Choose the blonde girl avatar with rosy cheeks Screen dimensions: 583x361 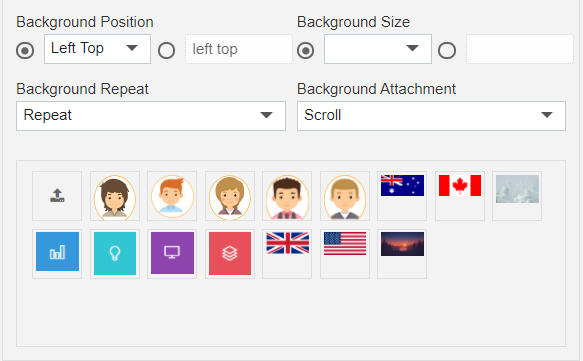230,196
